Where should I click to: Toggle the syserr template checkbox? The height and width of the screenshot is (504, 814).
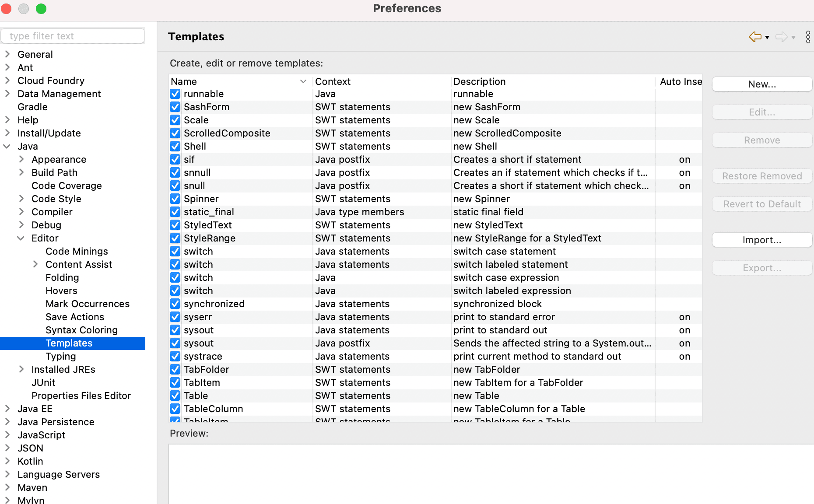(175, 317)
